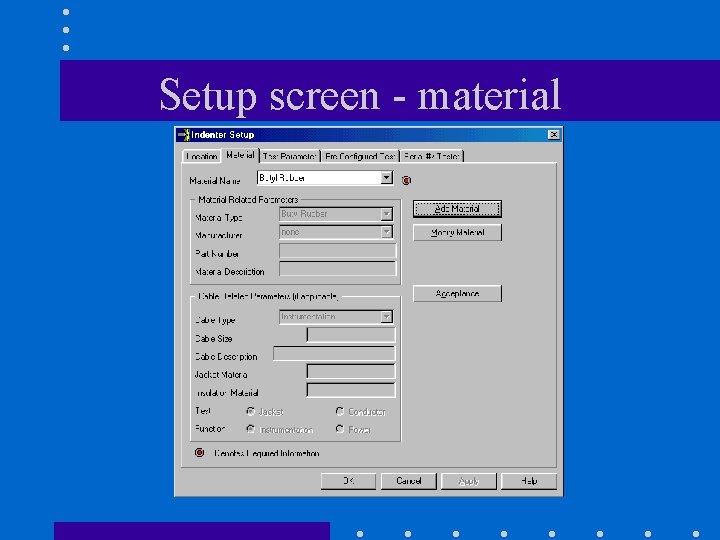The image size is (720, 540).
Task: Click the "Denotes Required Information" text
Action: [267, 453]
